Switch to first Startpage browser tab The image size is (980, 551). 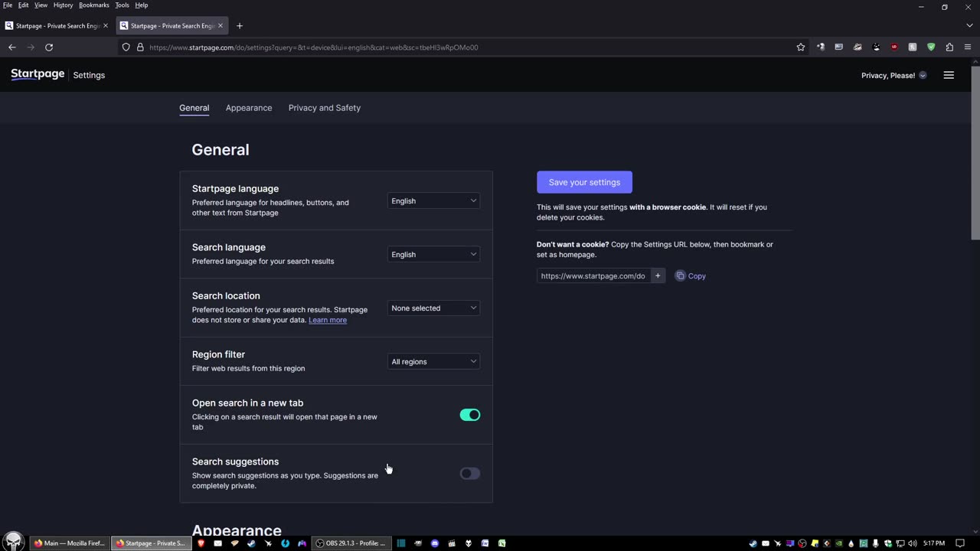pos(57,25)
